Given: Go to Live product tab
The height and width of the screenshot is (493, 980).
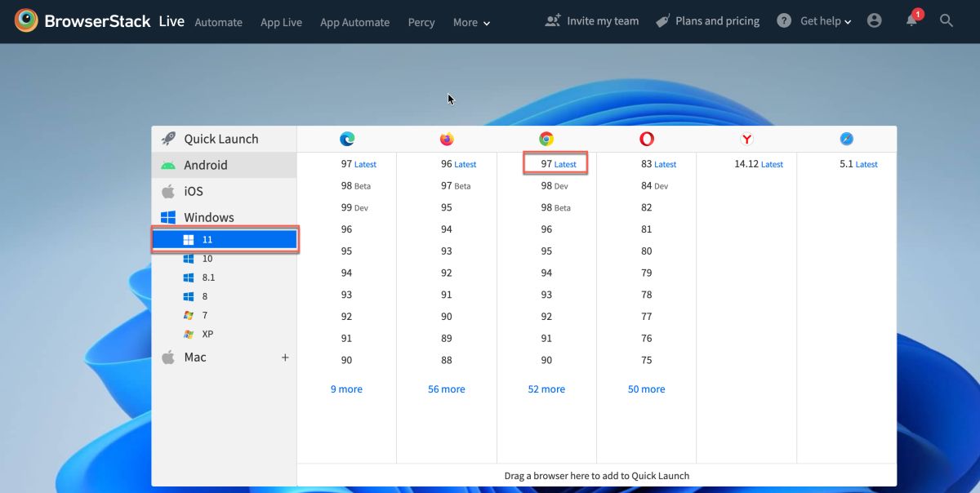Looking at the screenshot, I should click(171, 21).
